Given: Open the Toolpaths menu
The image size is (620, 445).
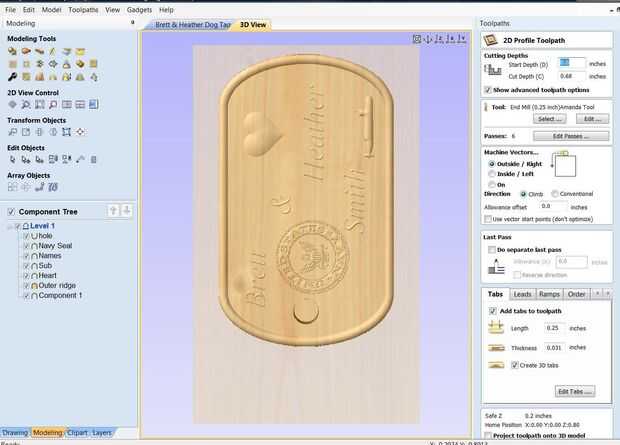Looking at the screenshot, I should pyautogui.click(x=83, y=10).
